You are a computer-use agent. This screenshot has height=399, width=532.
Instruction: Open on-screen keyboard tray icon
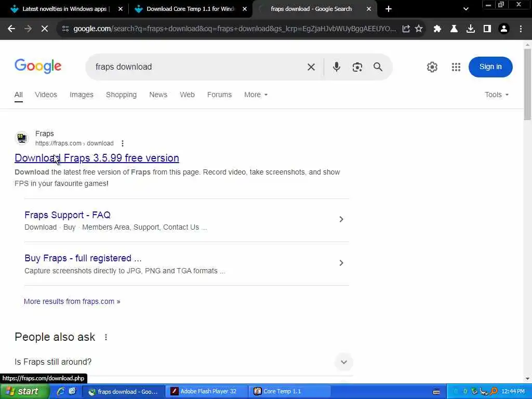click(x=436, y=392)
